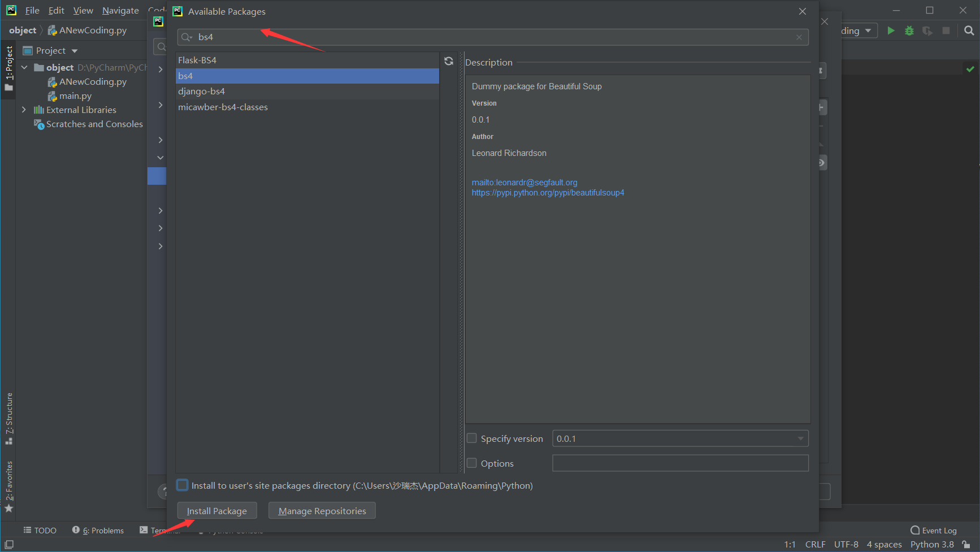Click UTF-8 encoding in status bar
Viewport: 980px width, 552px height.
(x=846, y=545)
